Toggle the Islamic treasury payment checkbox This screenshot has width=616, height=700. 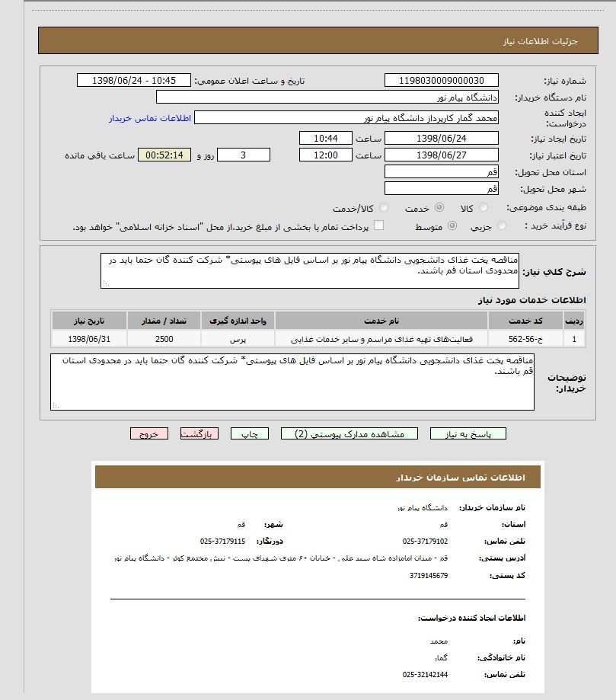[378, 225]
